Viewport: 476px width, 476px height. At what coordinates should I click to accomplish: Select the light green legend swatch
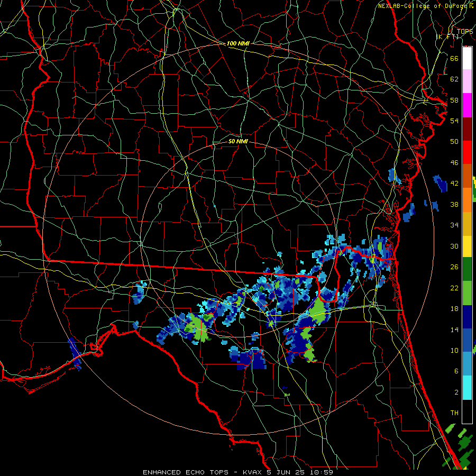point(467,293)
